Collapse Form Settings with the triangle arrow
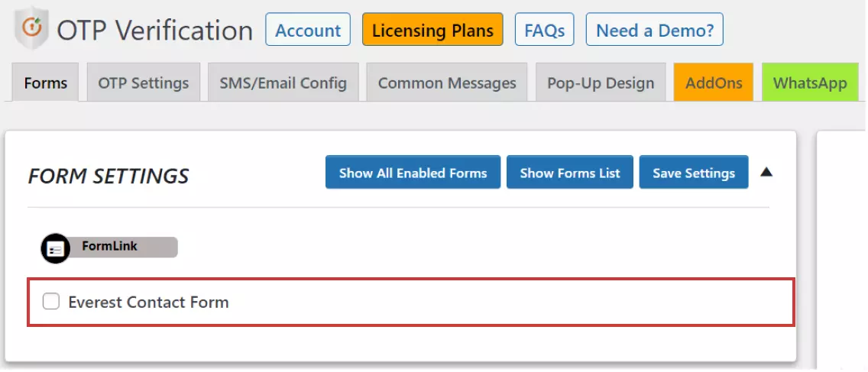Screen dimensions: 868x372 pyautogui.click(x=766, y=172)
